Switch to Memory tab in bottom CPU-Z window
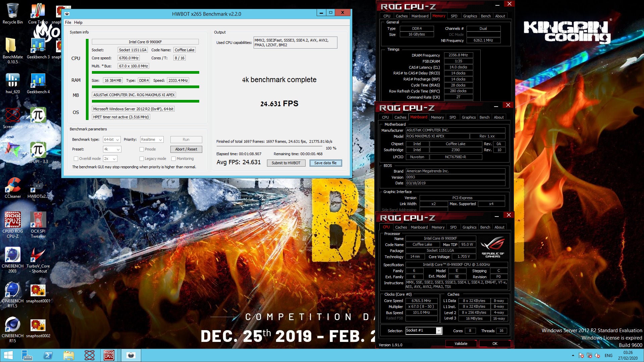 [438, 227]
